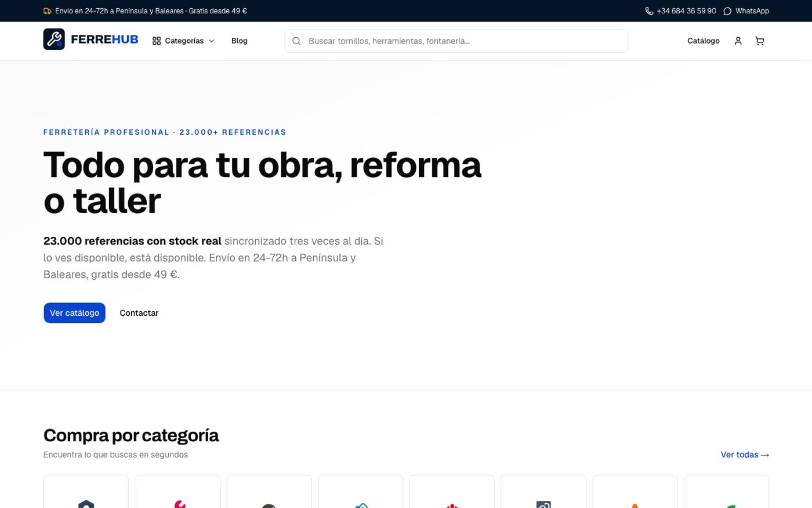Image resolution: width=812 pixels, height=508 pixels.
Task: Click 'FERRETERÍA PROFESIONAL · 23.000+ REFERENCIAS' tagline
Action: (165, 132)
